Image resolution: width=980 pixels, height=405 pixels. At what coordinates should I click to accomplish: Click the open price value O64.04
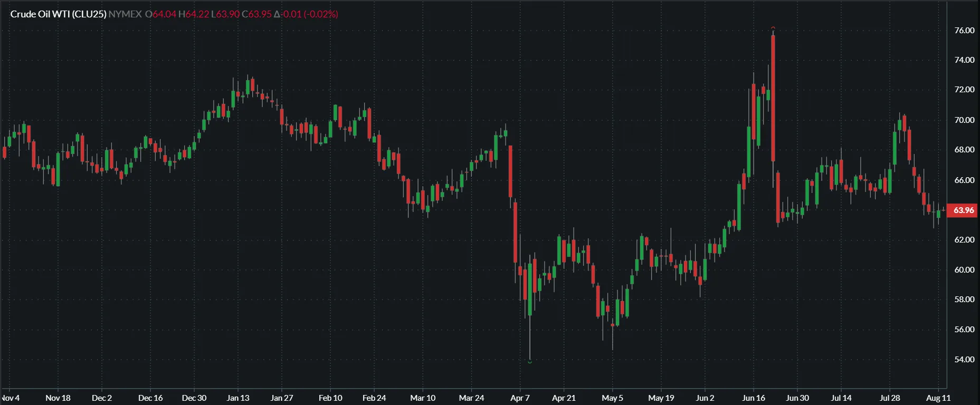160,14
